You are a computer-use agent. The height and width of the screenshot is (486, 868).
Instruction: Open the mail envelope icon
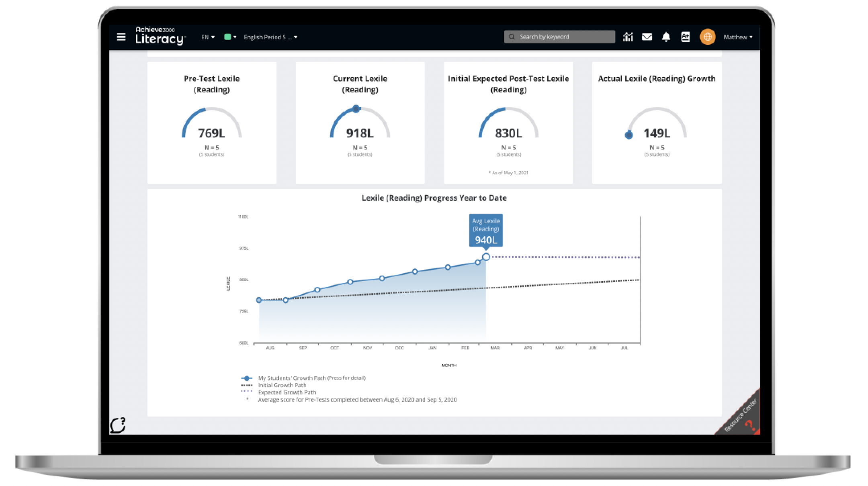pos(647,37)
